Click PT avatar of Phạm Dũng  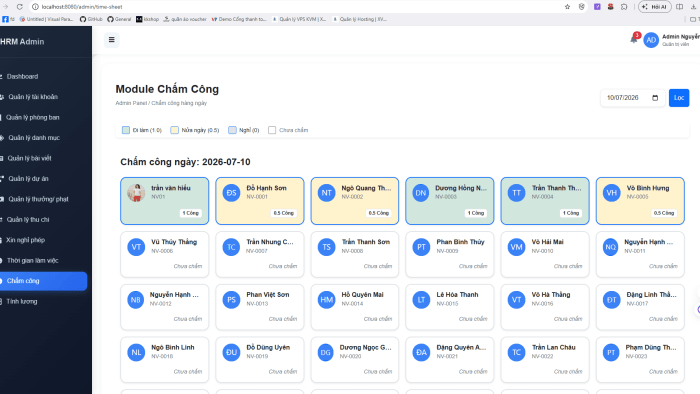pyautogui.click(x=611, y=353)
